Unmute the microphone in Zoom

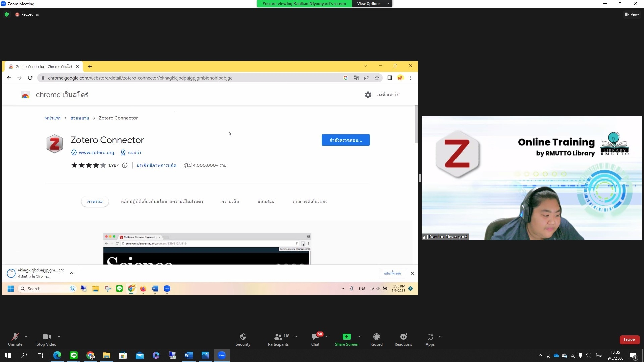(15, 339)
